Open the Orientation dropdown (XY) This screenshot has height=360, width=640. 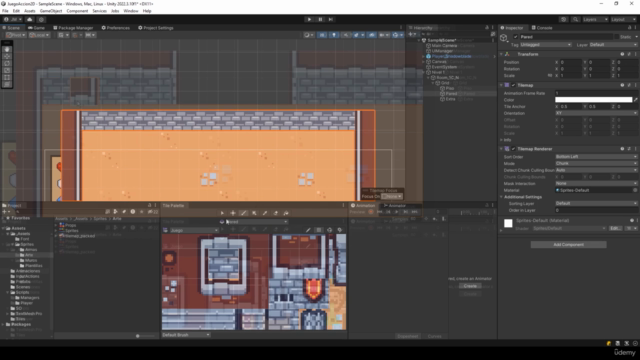click(x=596, y=113)
